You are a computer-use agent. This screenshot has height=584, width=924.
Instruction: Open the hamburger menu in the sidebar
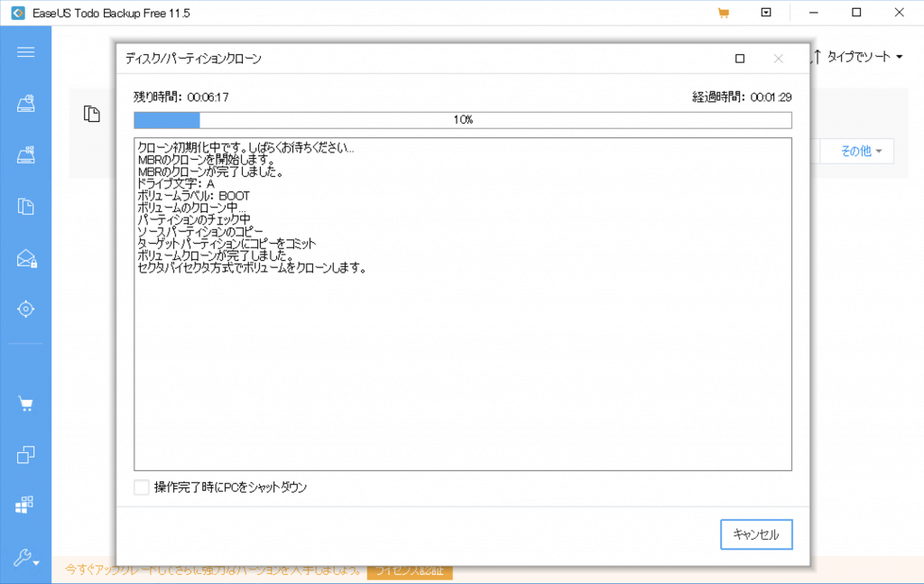25,52
